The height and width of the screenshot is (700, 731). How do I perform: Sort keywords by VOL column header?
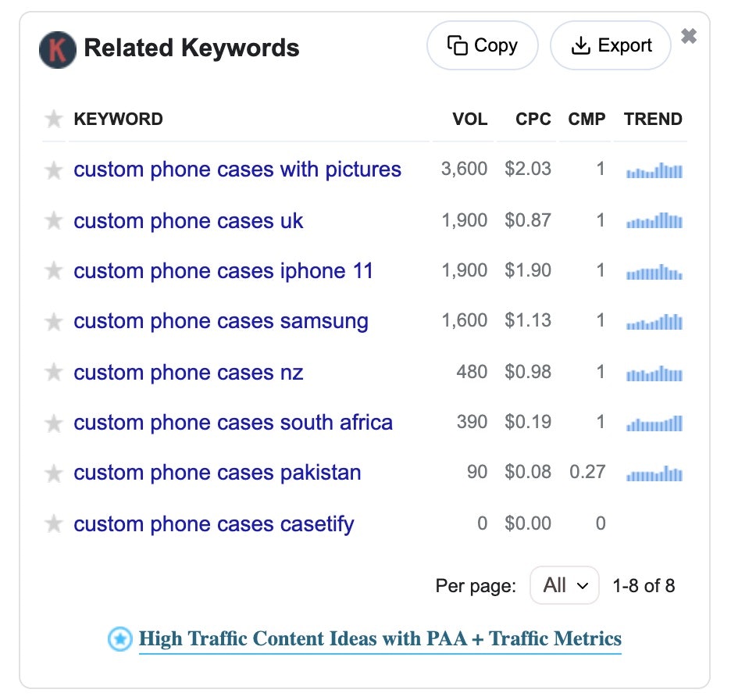tap(469, 120)
